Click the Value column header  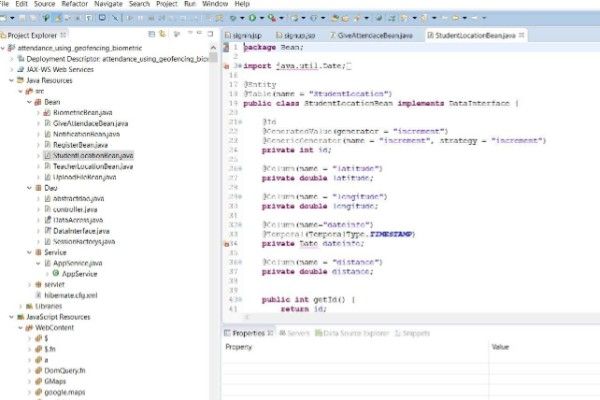500,347
